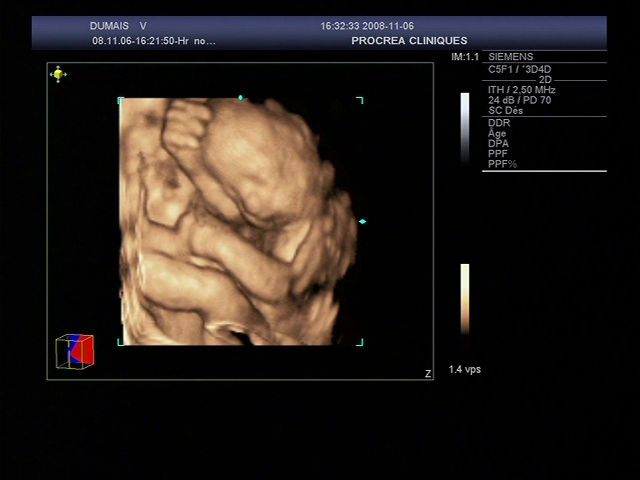Click the IM:1.1 image index label
The image size is (640, 480).
pyautogui.click(x=465, y=57)
